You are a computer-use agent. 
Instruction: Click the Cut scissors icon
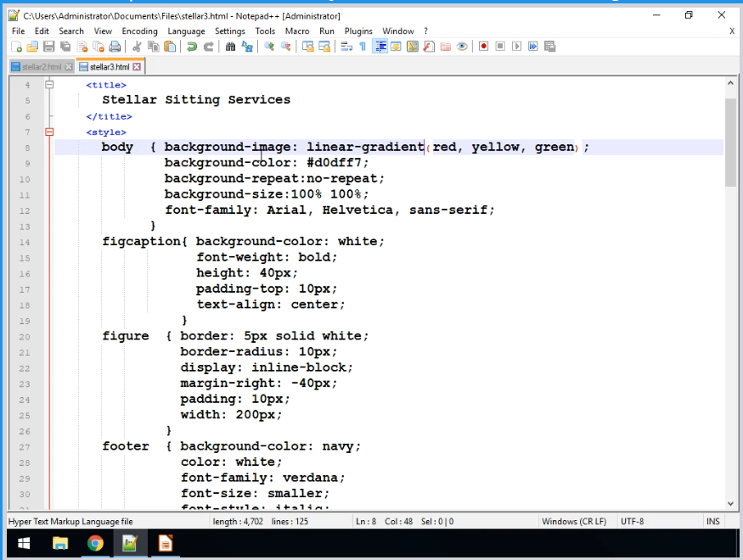(x=137, y=47)
